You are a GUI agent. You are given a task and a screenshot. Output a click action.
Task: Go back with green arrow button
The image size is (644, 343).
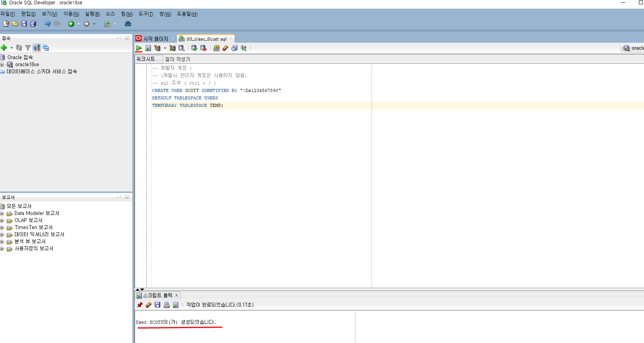click(71, 24)
